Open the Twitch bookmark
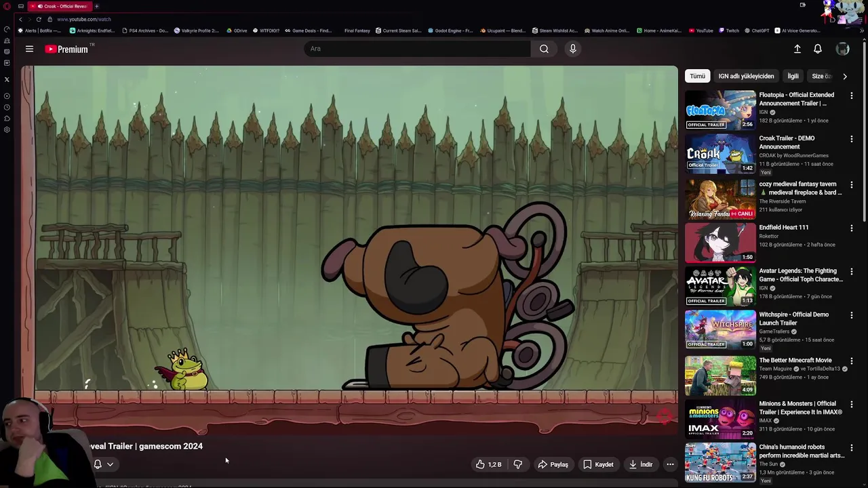Viewport: 868px width, 488px height. pyautogui.click(x=728, y=30)
